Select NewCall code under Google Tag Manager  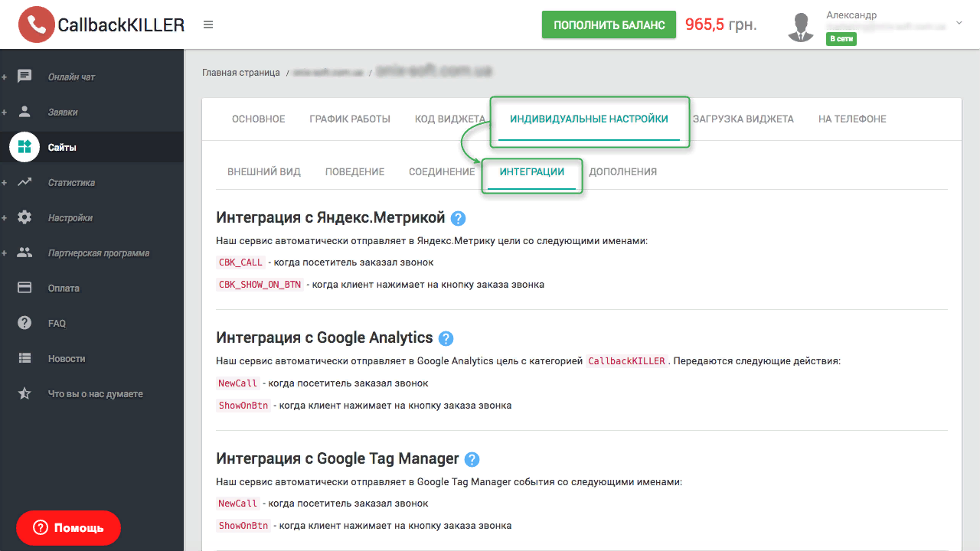pos(238,504)
